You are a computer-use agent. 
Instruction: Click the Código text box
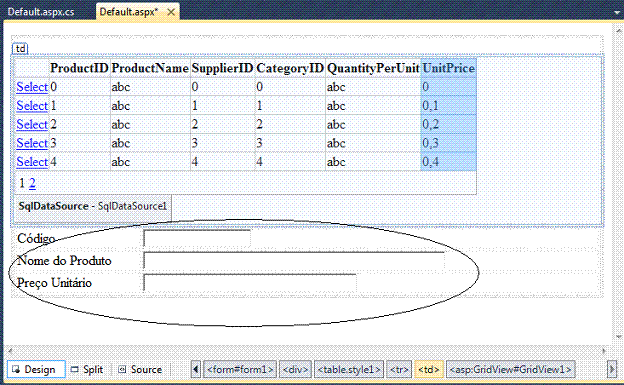[197, 238]
